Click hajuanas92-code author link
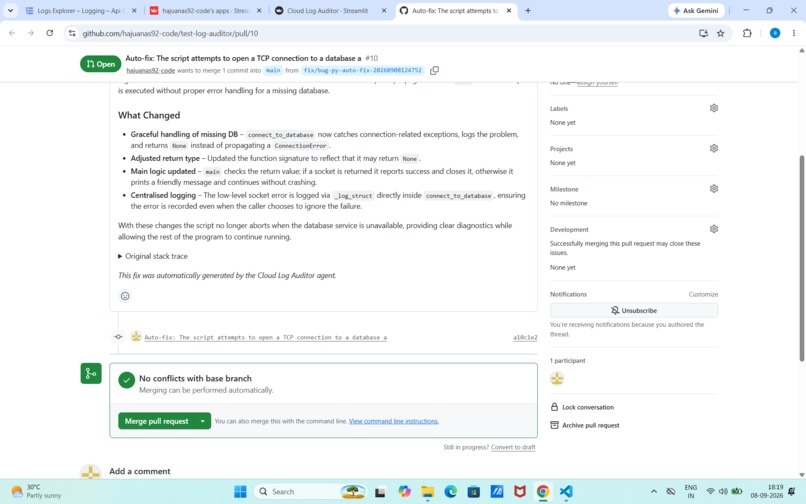 click(151, 70)
